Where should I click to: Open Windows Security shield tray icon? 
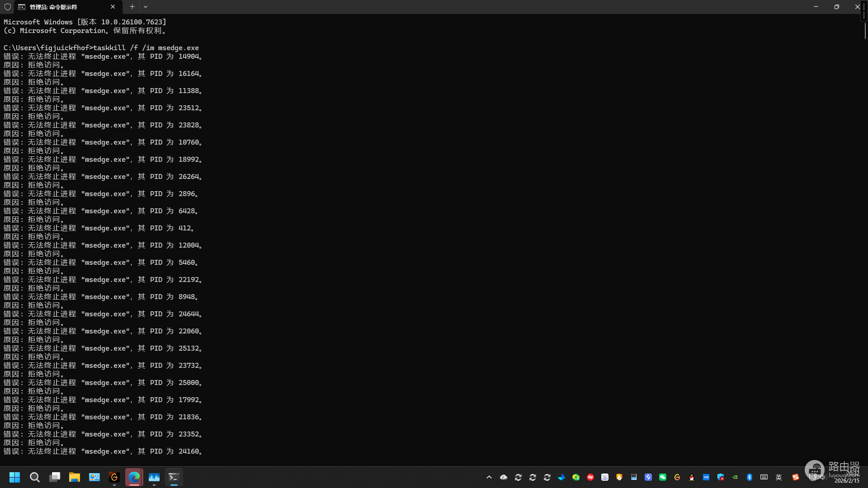click(x=721, y=477)
